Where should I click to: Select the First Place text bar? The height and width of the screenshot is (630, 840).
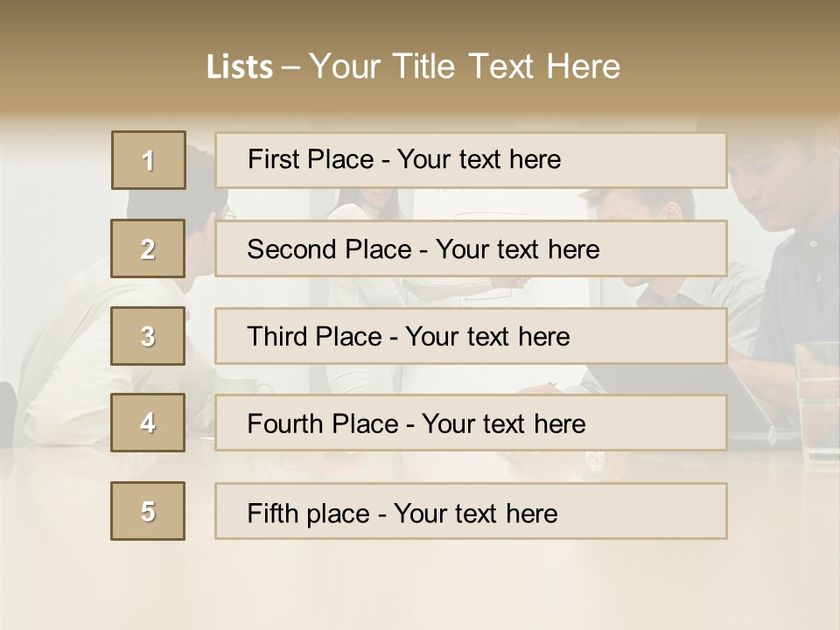tap(471, 160)
